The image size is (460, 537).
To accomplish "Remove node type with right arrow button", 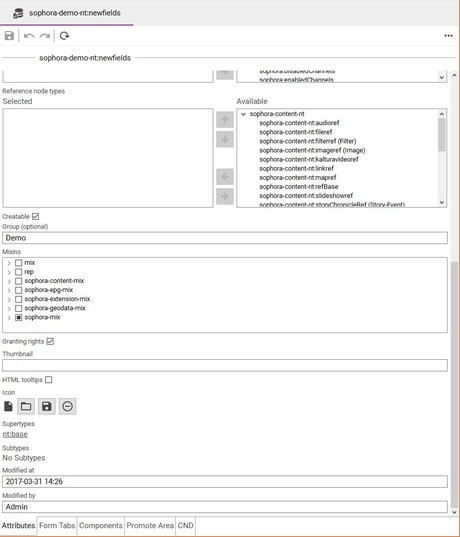I will (225, 197).
